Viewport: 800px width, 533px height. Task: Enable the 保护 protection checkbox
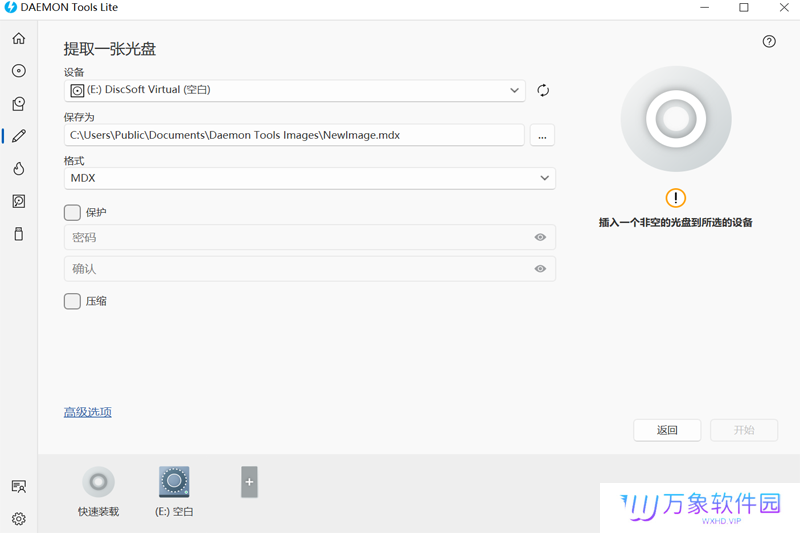(72, 213)
